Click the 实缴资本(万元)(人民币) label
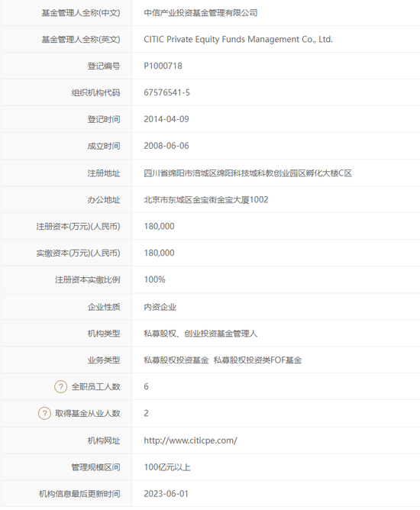 pyautogui.click(x=78, y=253)
